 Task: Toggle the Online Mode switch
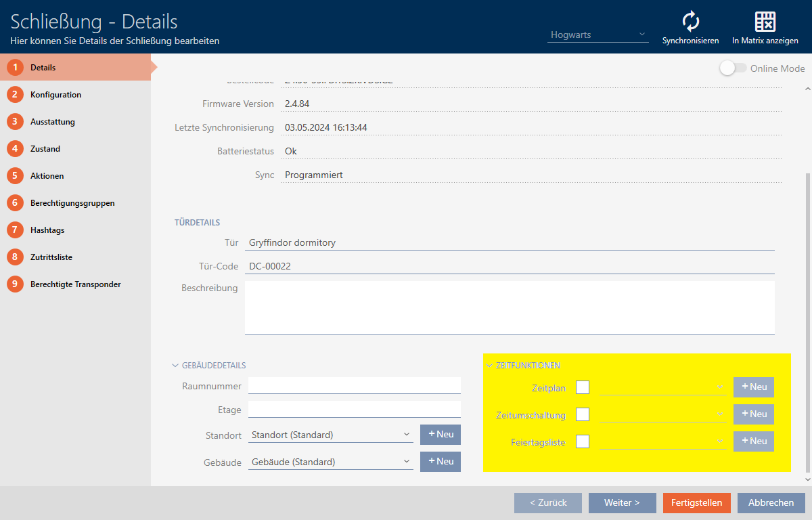click(x=732, y=68)
